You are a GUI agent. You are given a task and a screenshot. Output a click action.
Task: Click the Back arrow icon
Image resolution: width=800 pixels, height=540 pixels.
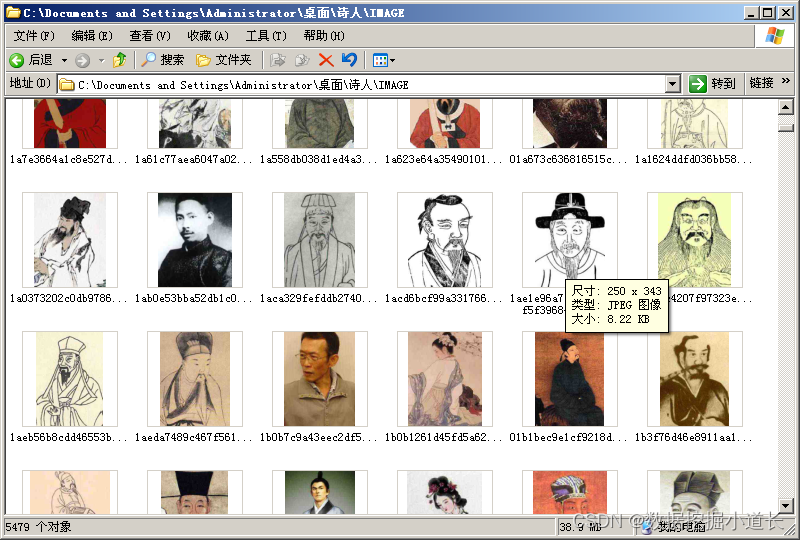[x=16, y=60]
